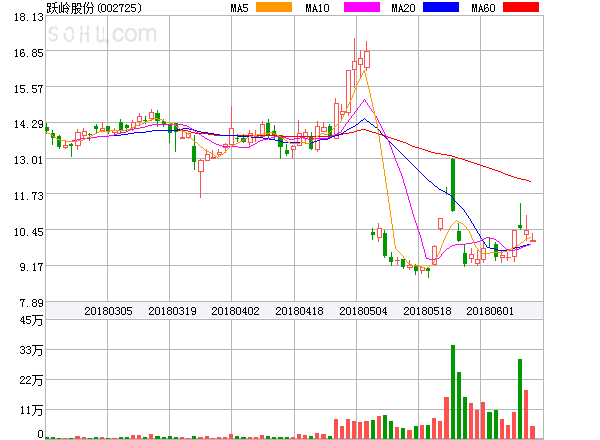
Task: Click the 18.13 price axis label
Action: pyautogui.click(x=29, y=17)
